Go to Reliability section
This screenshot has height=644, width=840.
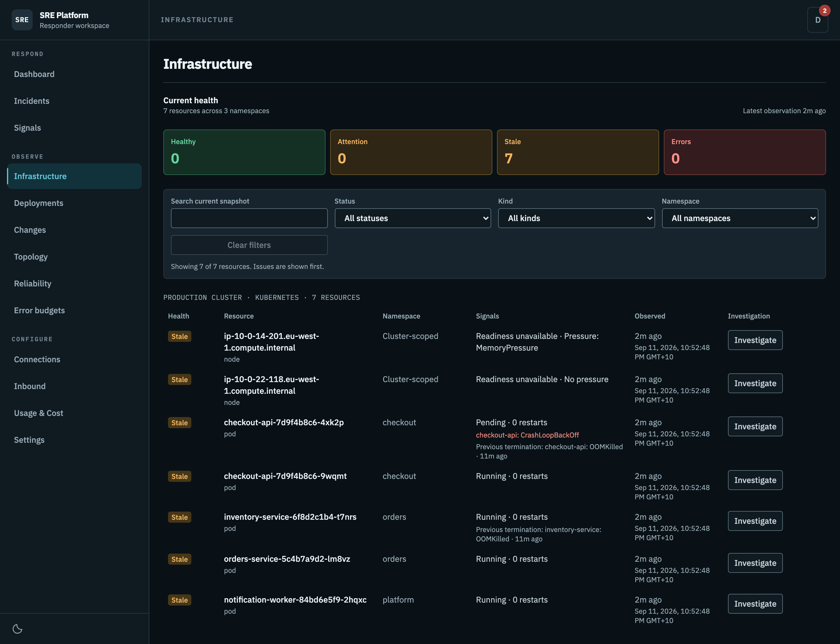pos(74,283)
